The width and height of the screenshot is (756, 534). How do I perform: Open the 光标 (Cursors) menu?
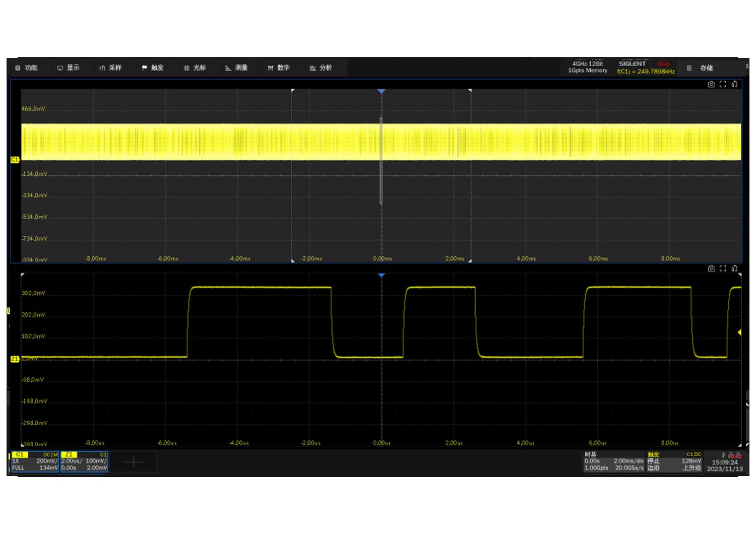(195, 68)
